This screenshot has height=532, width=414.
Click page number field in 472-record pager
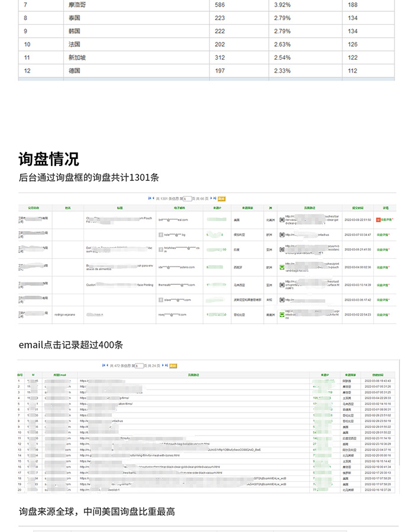(x=139, y=366)
